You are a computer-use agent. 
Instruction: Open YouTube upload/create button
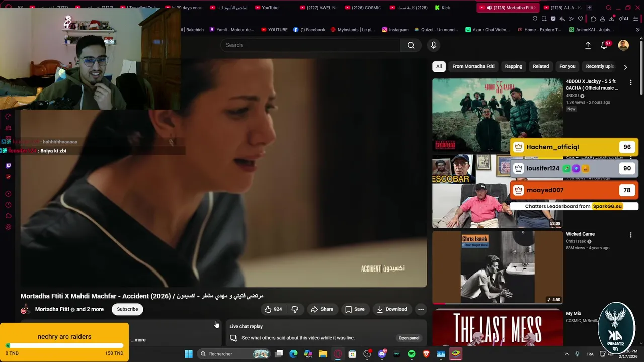588,45
